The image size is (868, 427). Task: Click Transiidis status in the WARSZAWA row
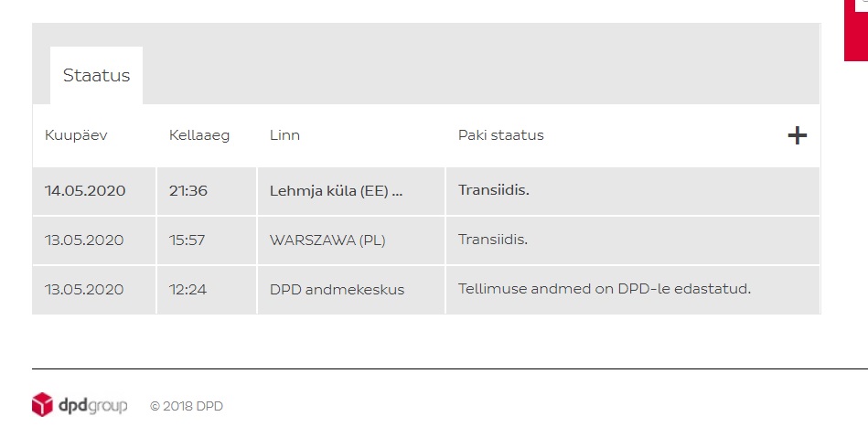tap(493, 240)
